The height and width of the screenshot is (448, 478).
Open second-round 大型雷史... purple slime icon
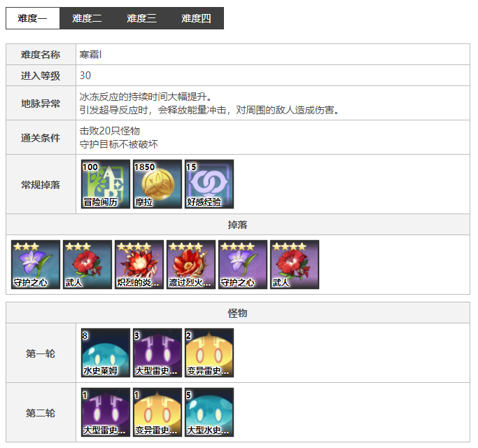tap(106, 412)
